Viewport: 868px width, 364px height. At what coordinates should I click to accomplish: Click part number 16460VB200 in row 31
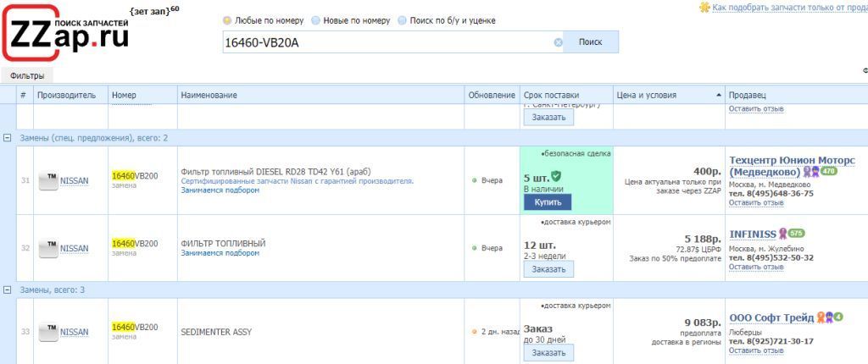coord(135,176)
